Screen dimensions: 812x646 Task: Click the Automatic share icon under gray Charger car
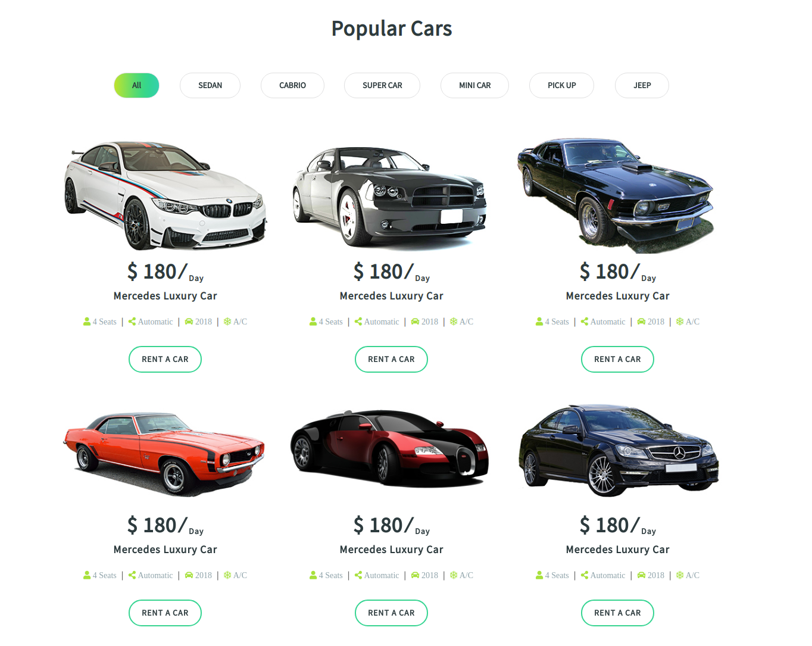[358, 322]
